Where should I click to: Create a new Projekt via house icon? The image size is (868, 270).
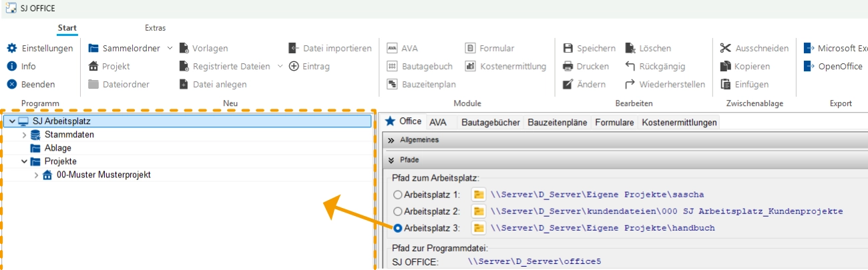[x=93, y=67]
